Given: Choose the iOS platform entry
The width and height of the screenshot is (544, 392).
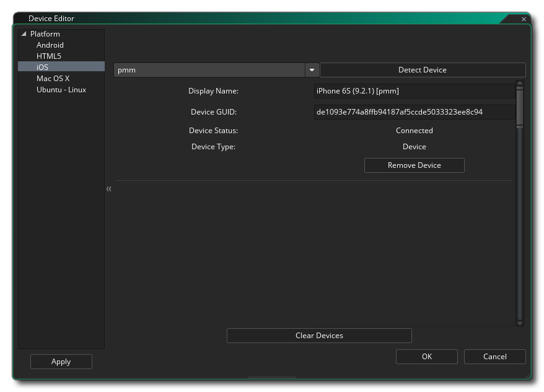Looking at the screenshot, I should click(x=42, y=67).
